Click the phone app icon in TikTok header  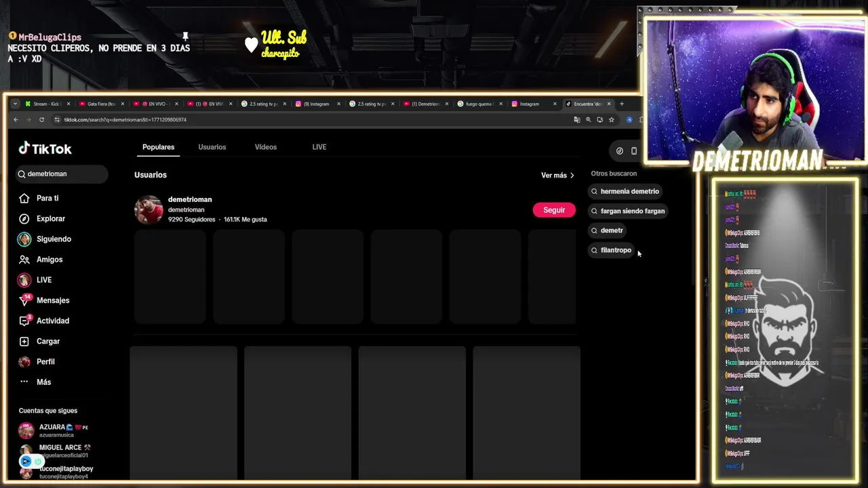[634, 151]
